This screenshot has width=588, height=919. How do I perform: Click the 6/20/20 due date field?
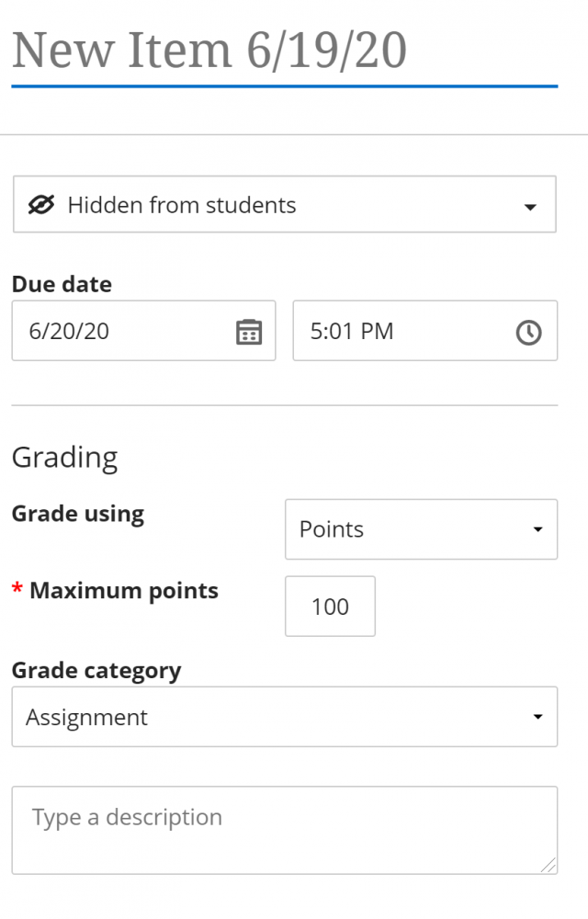pyautogui.click(x=119, y=331)
